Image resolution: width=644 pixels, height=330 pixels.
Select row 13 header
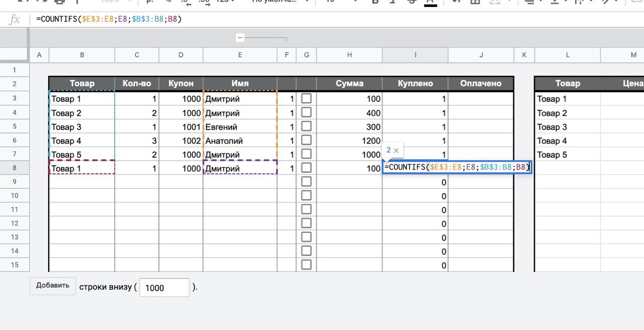15,237
